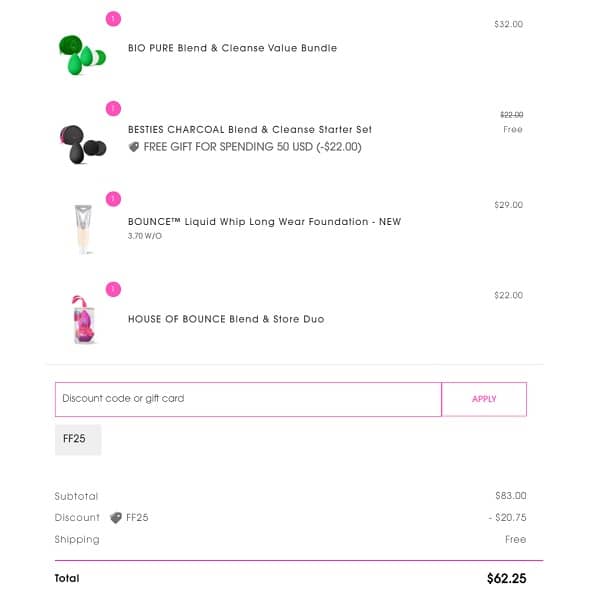
Task: Click quantity badge on BESTIES CHARCOAL set
Action: (x=112, y=108)
